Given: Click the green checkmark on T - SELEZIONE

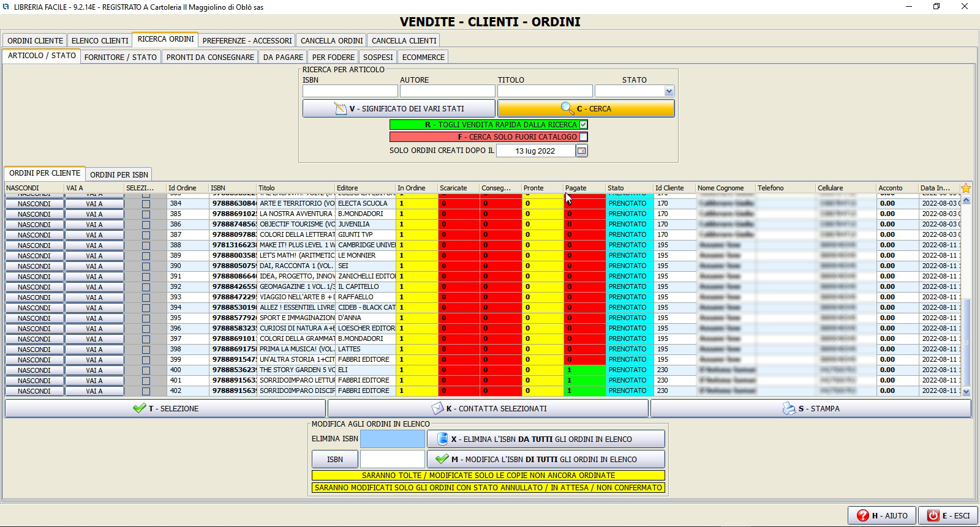Looking at the screenshot, I should (x=139, y=408).
